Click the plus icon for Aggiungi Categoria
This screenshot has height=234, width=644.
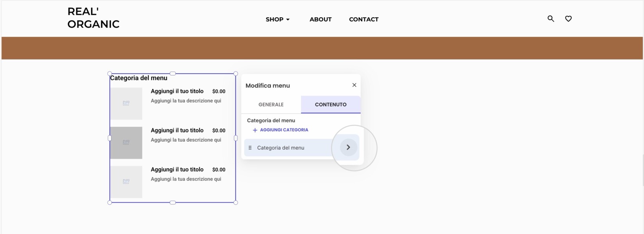tap(255, 130)
